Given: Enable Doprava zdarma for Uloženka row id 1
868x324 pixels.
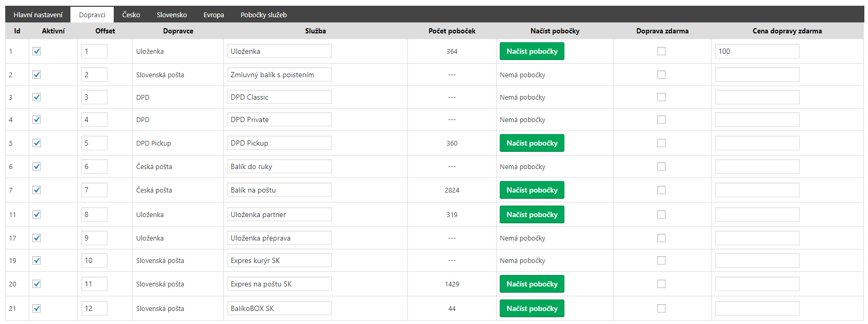Looking at the screenshot, I should pyautogui.click(x=661, y=51).
